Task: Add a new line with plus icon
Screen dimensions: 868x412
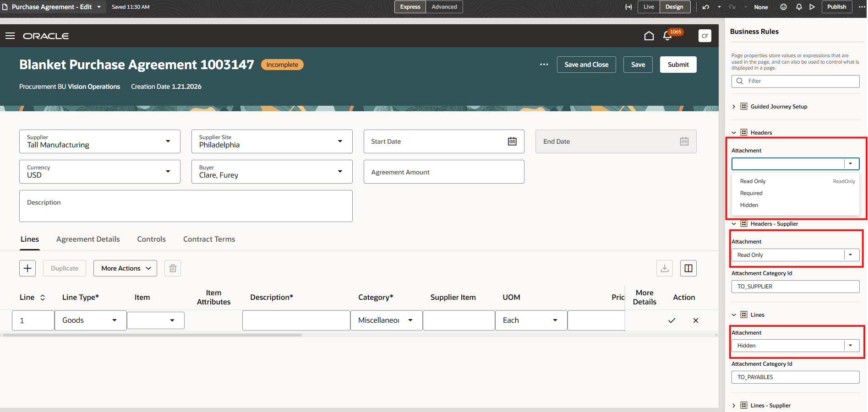Action: click(x=27, y=268)
